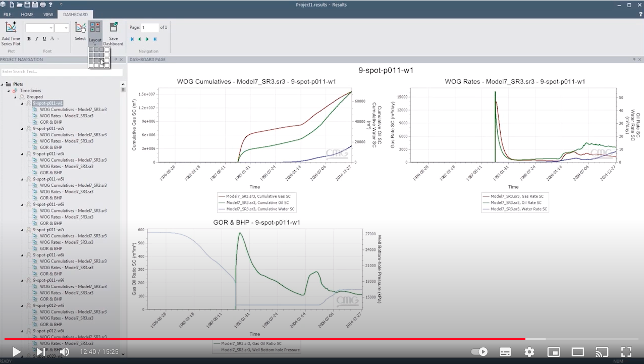Viewport: 644px width, 364px height.
Task: Play the video with the play button
Action: pyautogui.click(x=17, y=352)
